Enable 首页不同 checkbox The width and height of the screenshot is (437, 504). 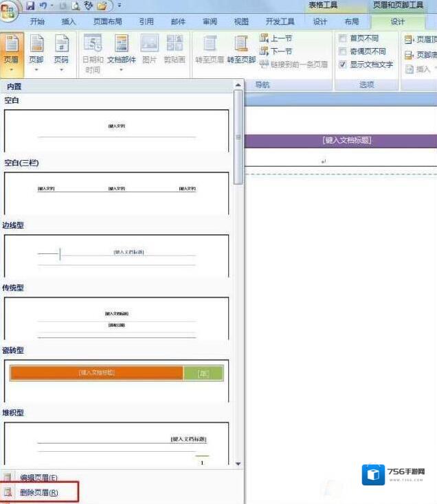pyautogui.click(x=343, y=39)
